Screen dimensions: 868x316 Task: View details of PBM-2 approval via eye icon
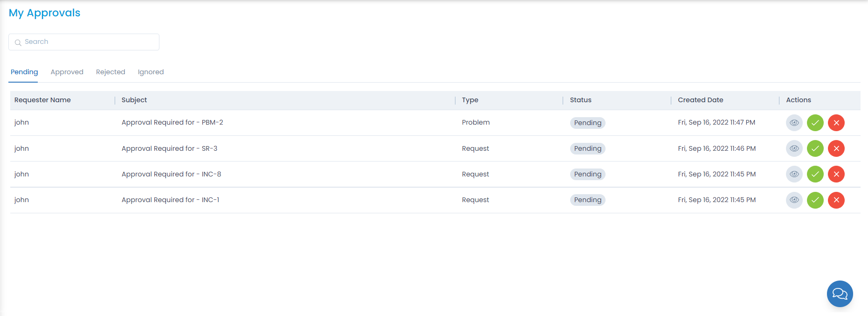point(794,123)
